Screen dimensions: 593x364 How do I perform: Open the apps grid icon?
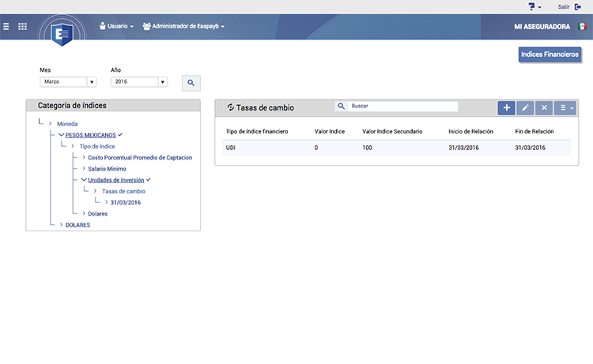point(22,26)
